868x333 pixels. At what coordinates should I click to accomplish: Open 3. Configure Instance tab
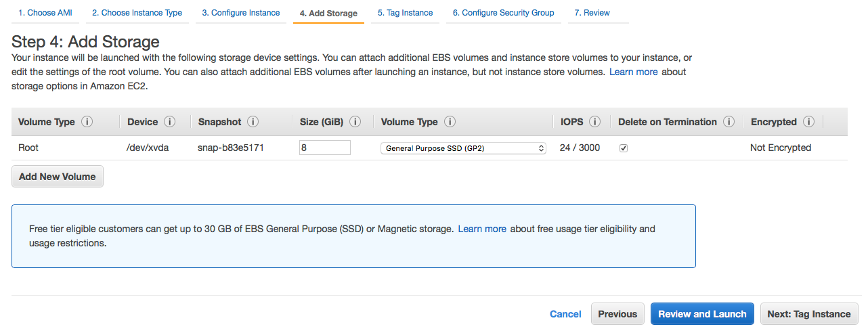241,13
